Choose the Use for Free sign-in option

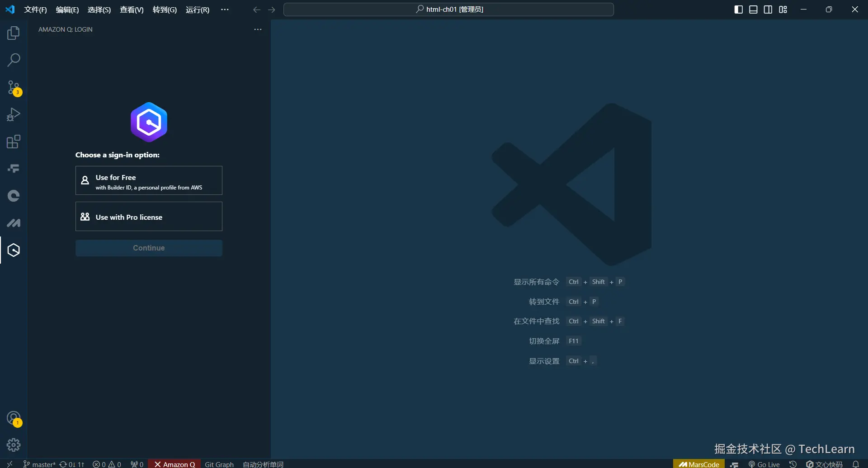[149, 180]
